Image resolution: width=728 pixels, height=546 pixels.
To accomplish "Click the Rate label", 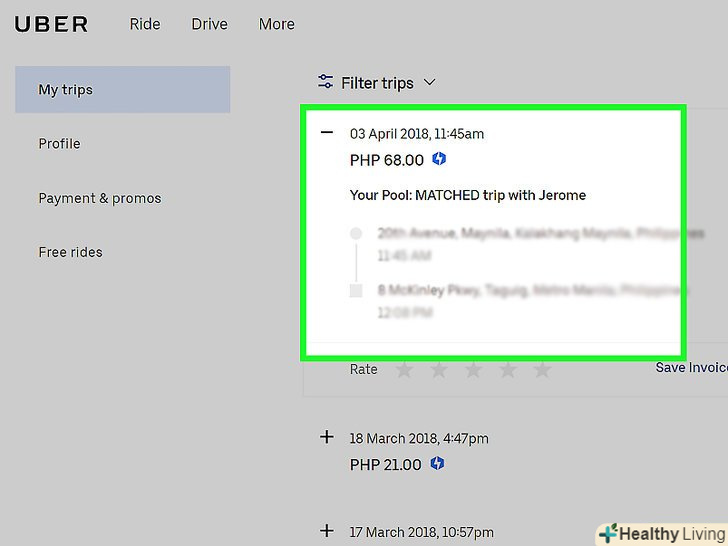I will coord(363,370).
